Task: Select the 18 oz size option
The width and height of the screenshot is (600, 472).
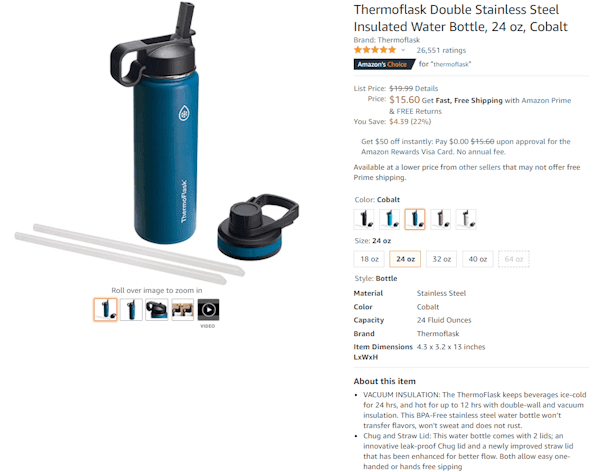Action: click(369, 259)
